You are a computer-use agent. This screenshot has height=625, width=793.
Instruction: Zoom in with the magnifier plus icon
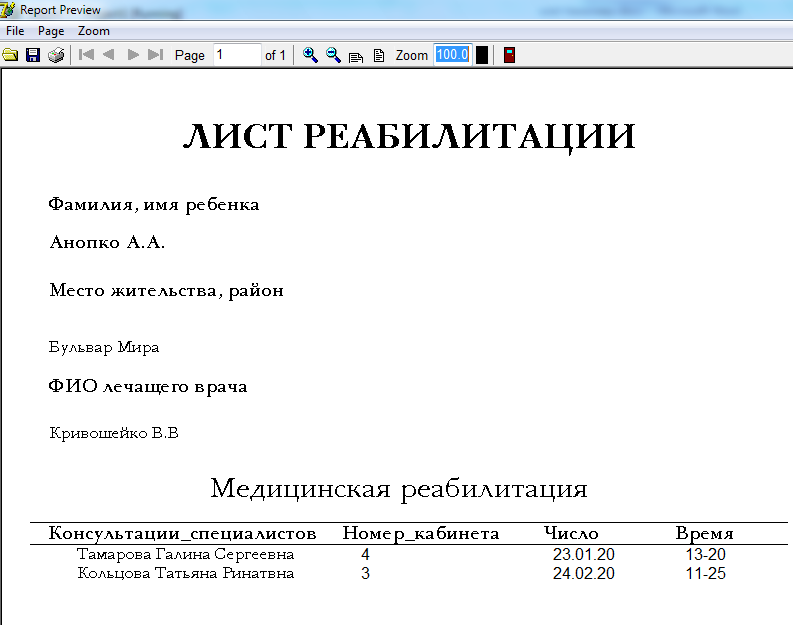pyautogui.click(x=311, y=55)
